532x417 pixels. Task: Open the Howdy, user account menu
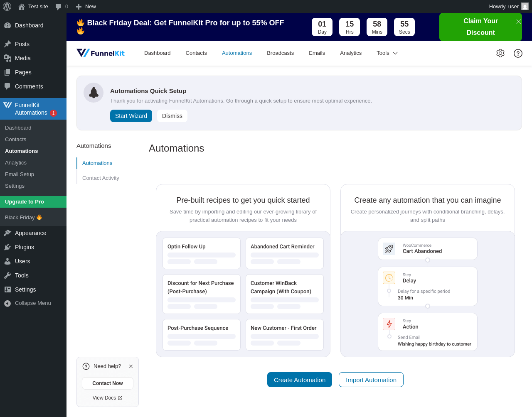pos(509,7)
